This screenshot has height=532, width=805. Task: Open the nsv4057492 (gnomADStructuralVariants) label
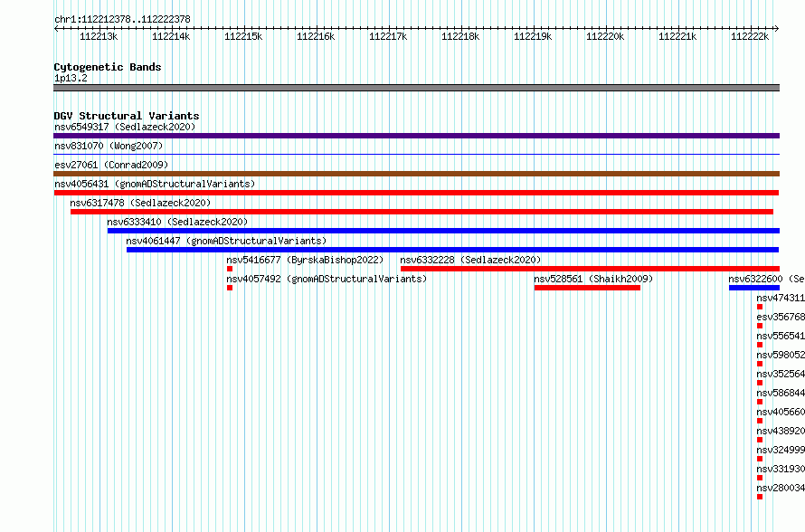tap(327, 279)
